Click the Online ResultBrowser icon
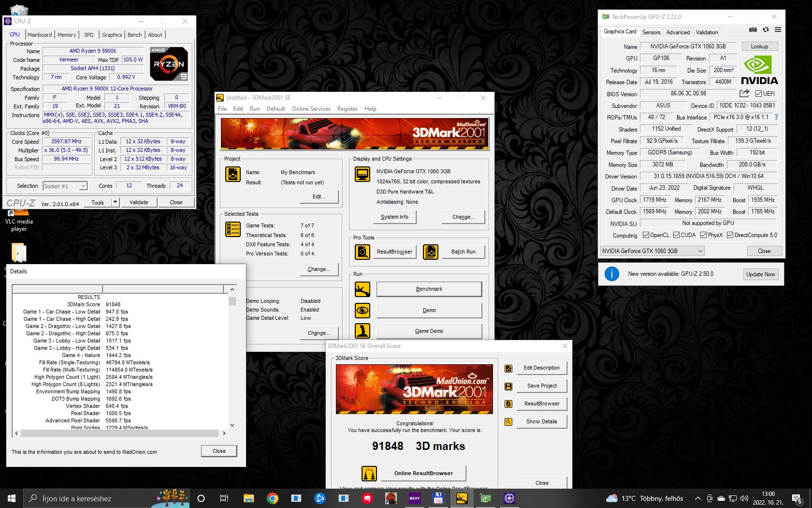 (x=369, y=474)
